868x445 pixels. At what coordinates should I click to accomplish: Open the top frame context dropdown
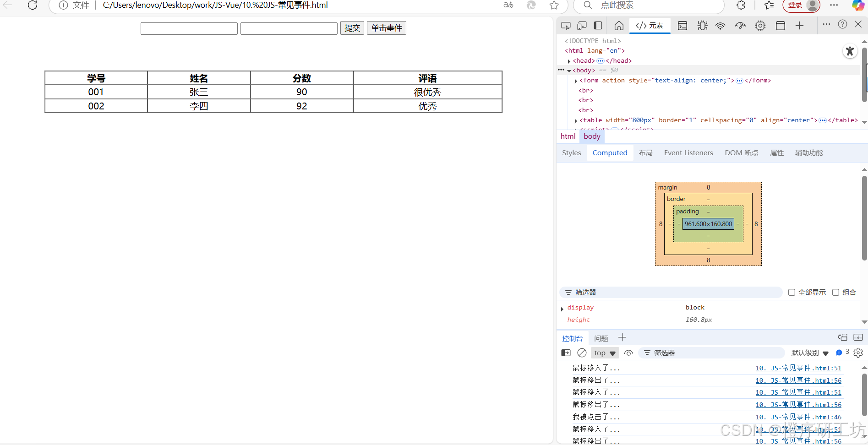point(605,353)
